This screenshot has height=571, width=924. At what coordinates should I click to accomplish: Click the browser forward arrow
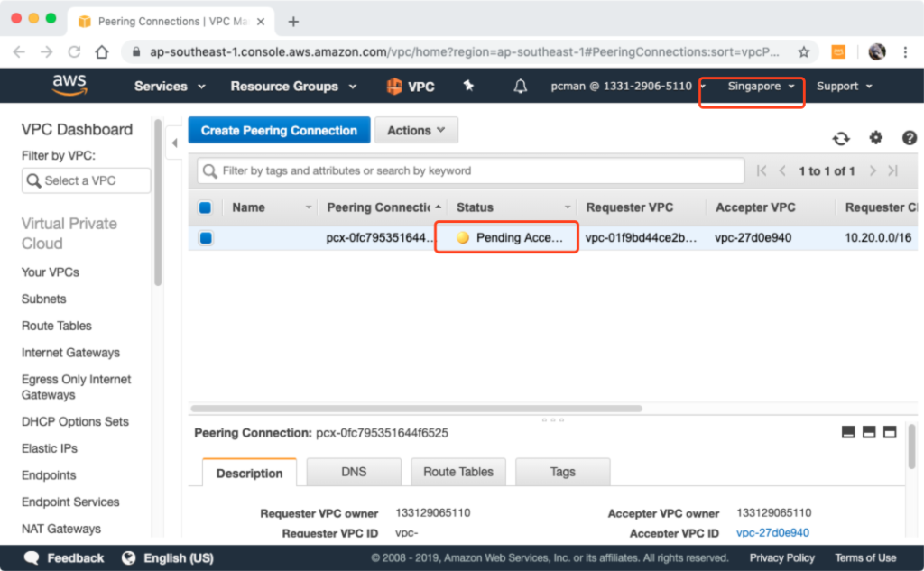[47, 51]
